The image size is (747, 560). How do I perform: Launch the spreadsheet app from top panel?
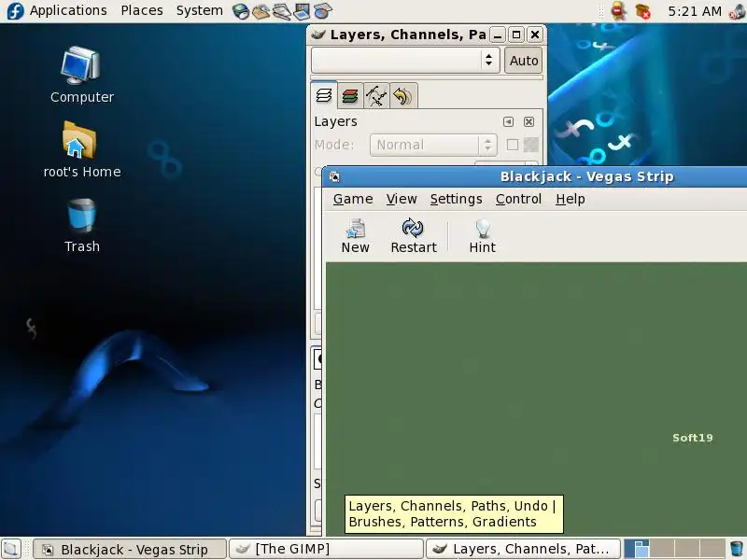click(322, 11)
